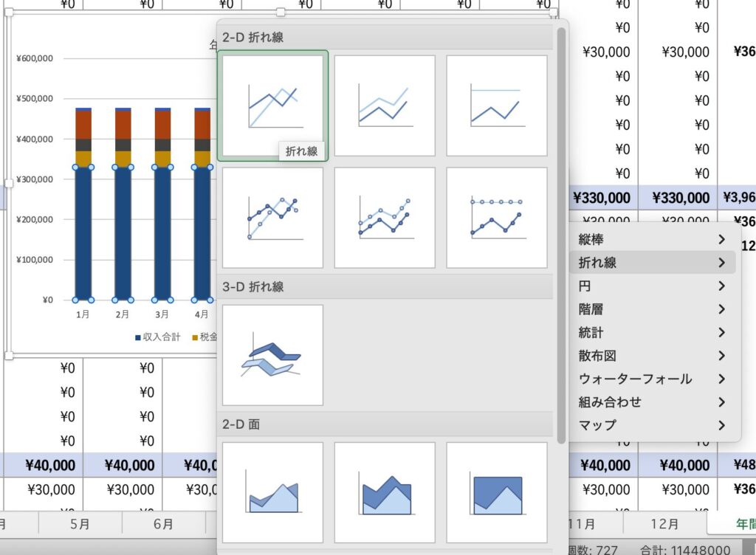Open the 統計 menu entry
The width and height of the screenshot is (756, 555).
pos(651,333)
